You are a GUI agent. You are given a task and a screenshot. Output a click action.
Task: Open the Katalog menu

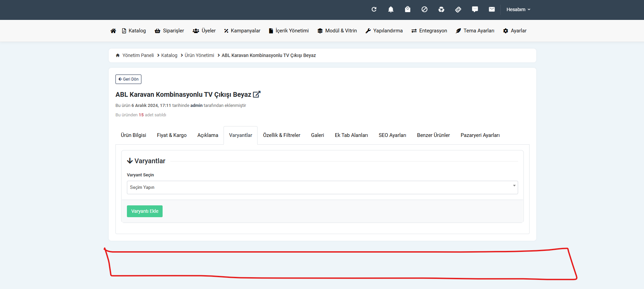134,31
